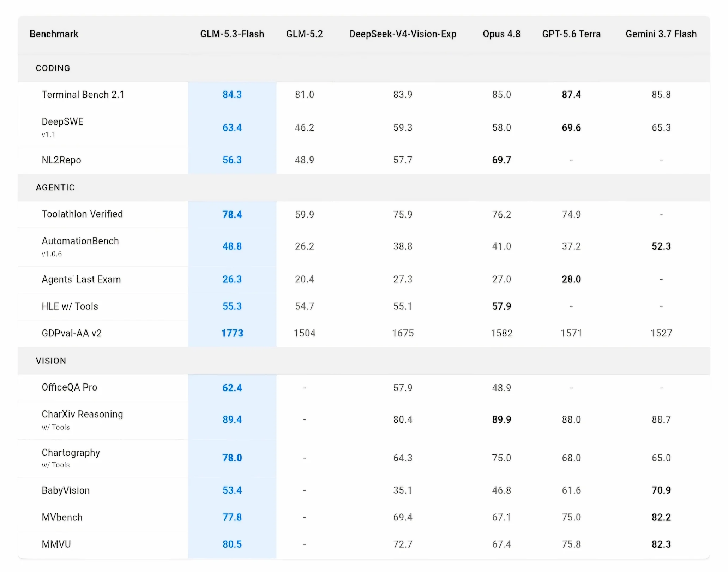The width and height of the screenshot is (728, 572).
Task: Open the DeepSWE benchmark label
Action: coord(62,121)
